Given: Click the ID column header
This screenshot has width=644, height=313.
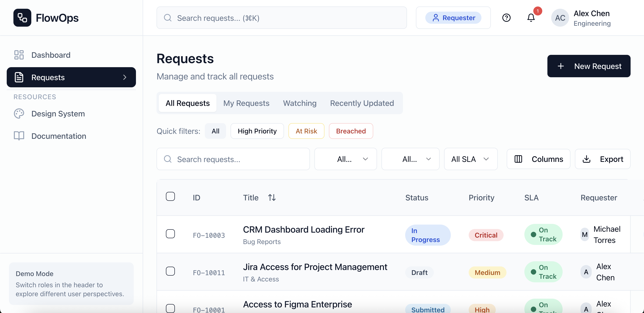Looking at the screenshot, I should click(197, 197).
